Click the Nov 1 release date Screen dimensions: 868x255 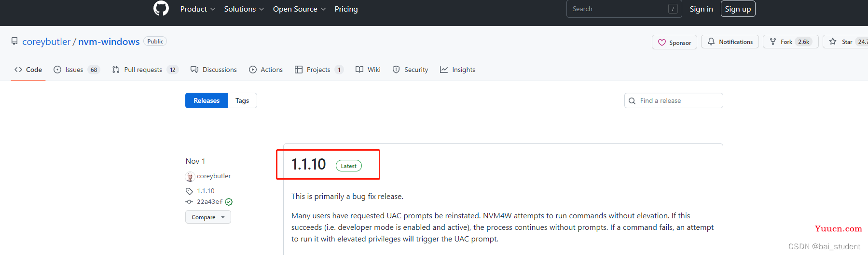195,161
